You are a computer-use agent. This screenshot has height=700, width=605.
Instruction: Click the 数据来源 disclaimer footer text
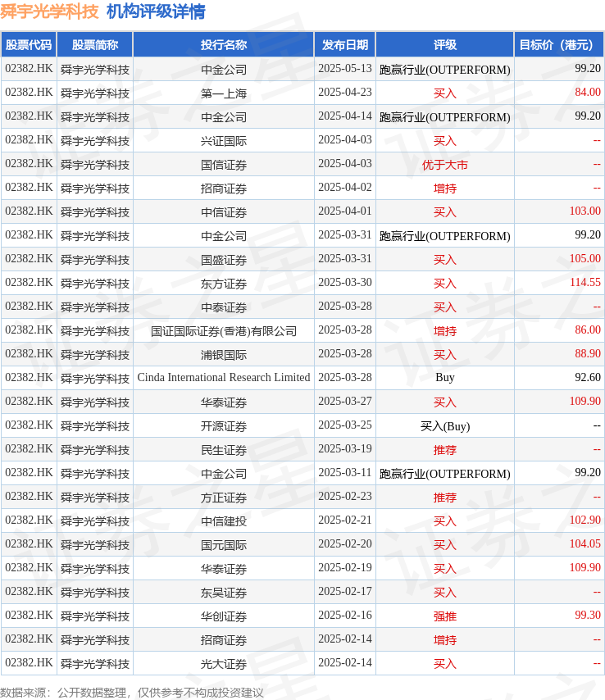coord(132,693)
